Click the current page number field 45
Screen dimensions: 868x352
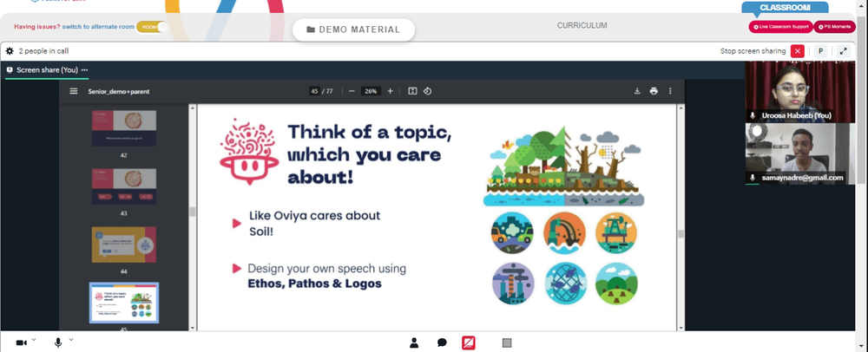click(314, 91)
